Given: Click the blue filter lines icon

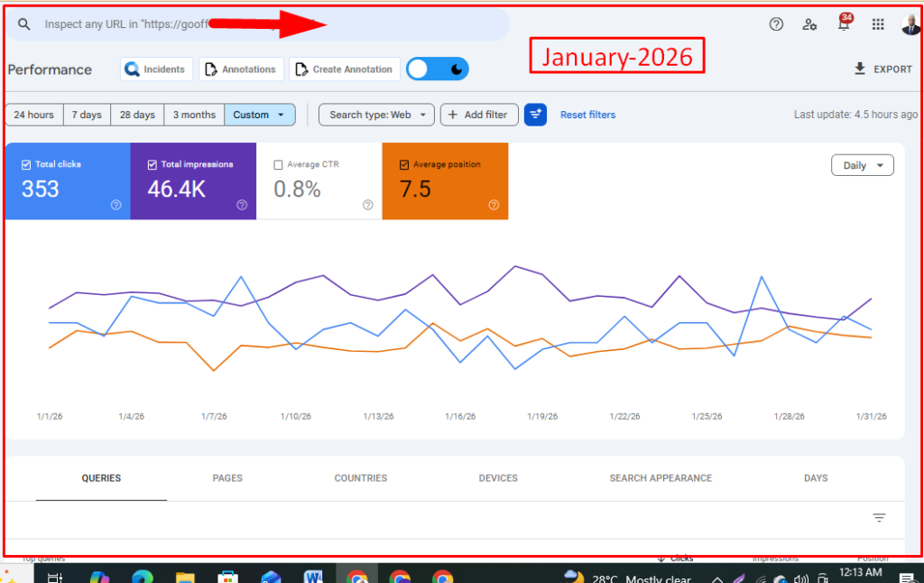Looking at the screenshot, I should click(x=535, y=115).
